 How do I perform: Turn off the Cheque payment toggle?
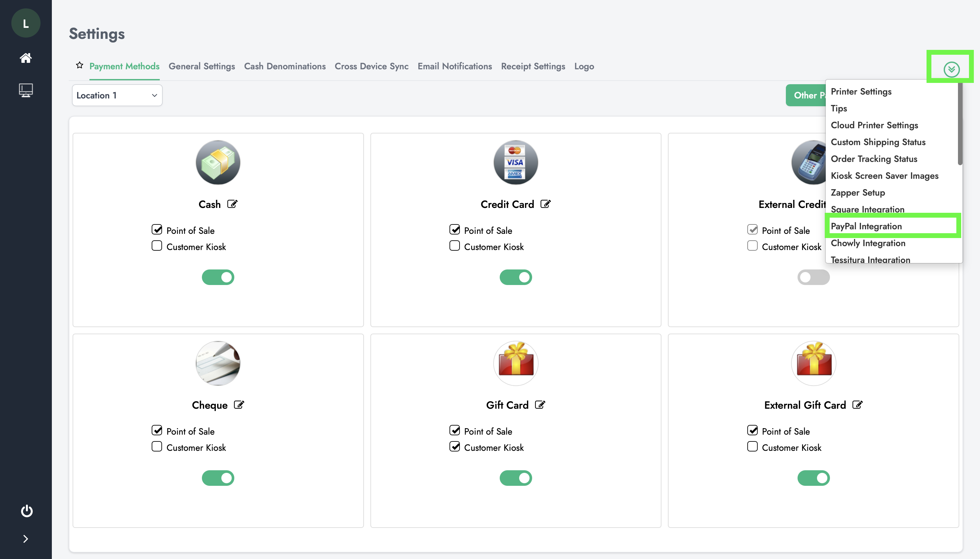click(218, 478)
